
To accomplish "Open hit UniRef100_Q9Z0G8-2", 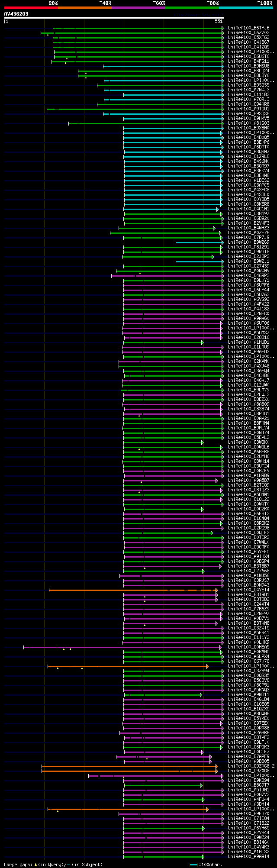I will (x=251, y=766).
